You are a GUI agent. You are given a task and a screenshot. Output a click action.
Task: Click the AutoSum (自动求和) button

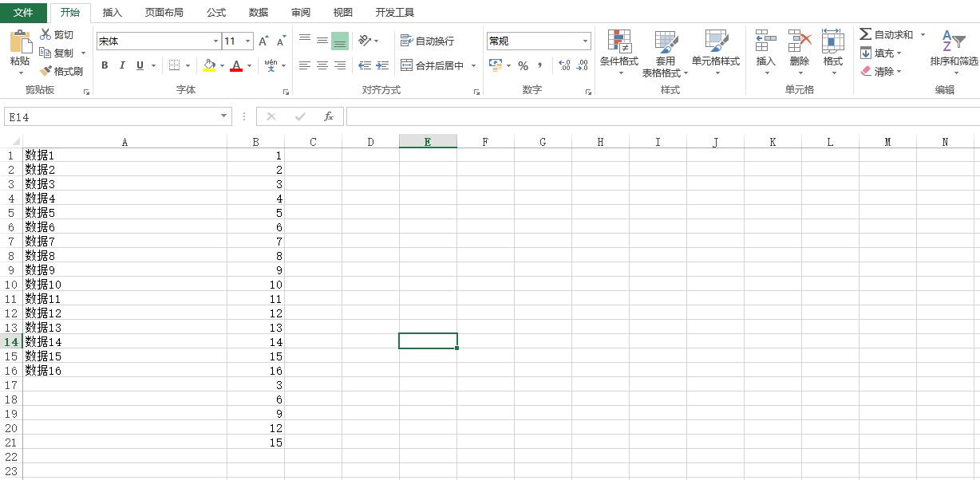(x=886, y=34)
